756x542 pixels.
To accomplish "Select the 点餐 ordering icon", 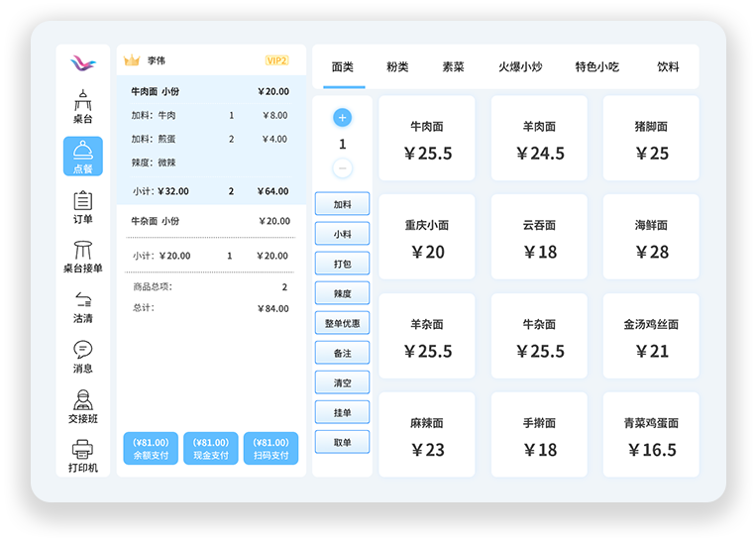I will [83, 157].
